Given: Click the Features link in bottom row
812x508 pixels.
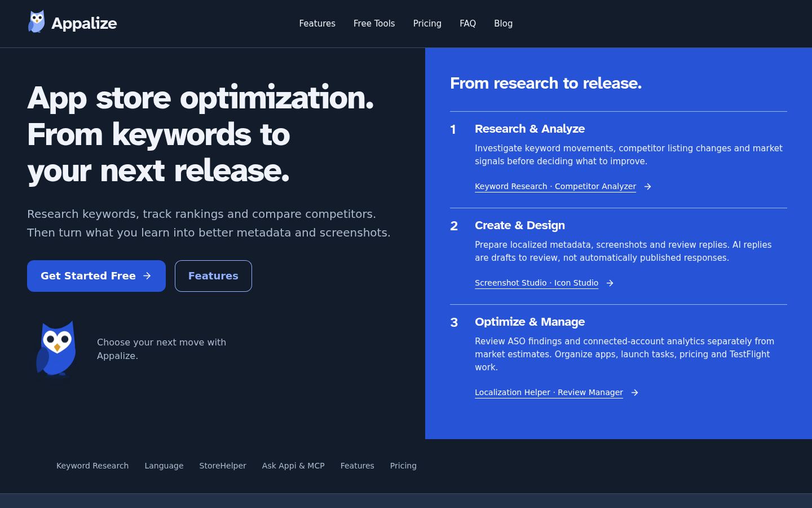Looking at the screenshot, I should pyautogui.click(x=357, y=466).
